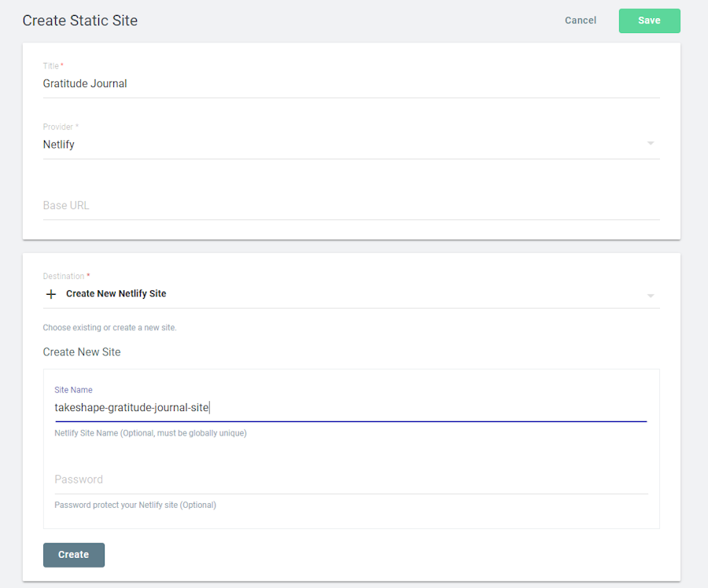Cancel creating the static site
The width and height of the screenshot is (708, 588).
(x=581, y=20)
